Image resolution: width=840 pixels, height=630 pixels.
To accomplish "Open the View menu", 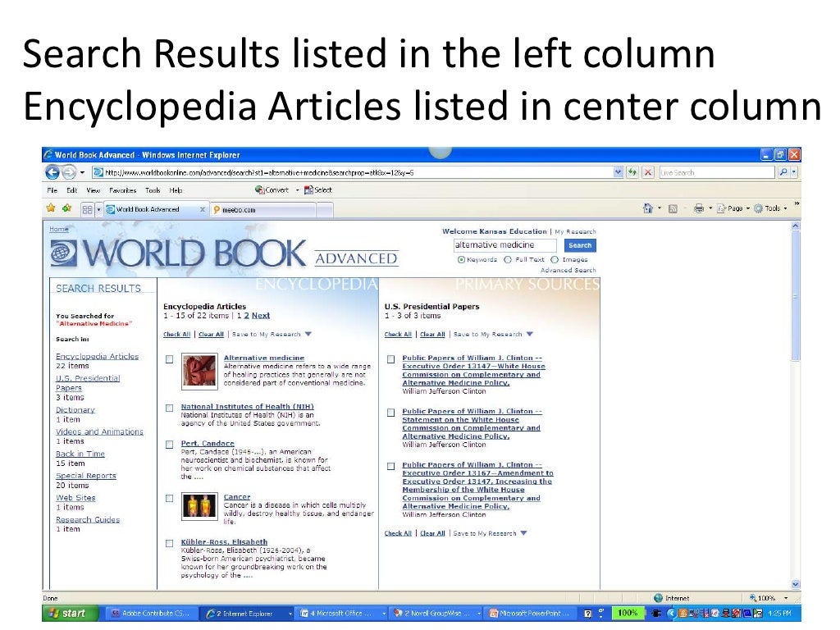I will (x=94, y=190).
